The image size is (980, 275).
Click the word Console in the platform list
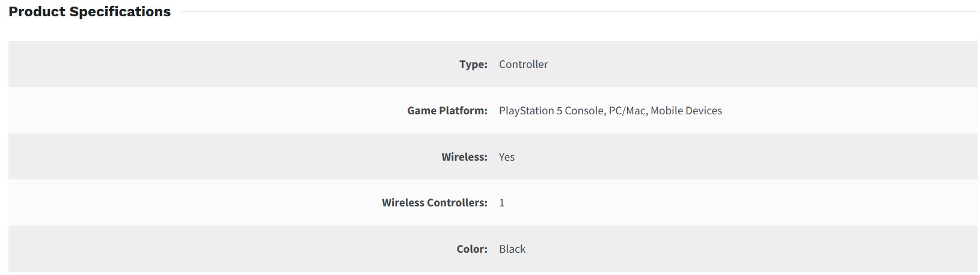(584, 111)
